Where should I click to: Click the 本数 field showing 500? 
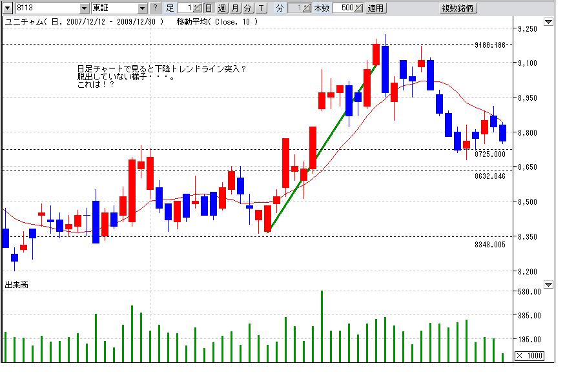344,8
